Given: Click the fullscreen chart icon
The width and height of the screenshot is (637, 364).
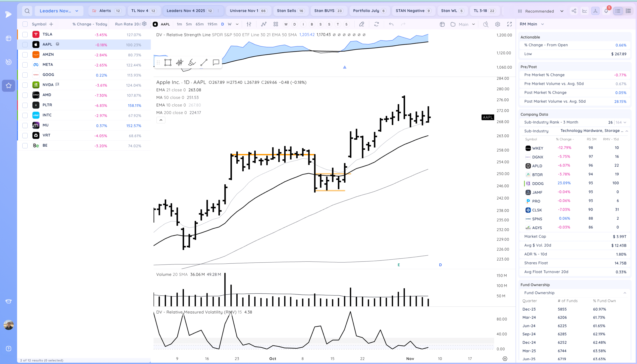Looking at the screenshot, I should point(509,24).
